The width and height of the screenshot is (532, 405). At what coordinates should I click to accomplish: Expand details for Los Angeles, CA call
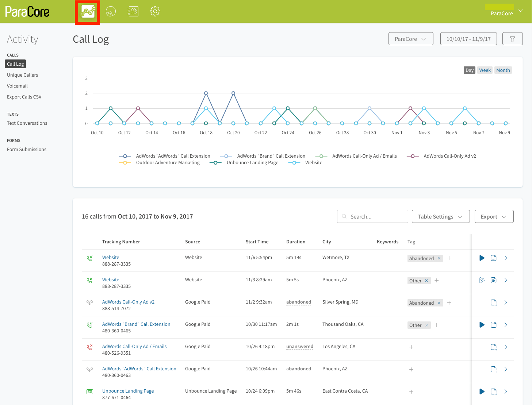506,347
